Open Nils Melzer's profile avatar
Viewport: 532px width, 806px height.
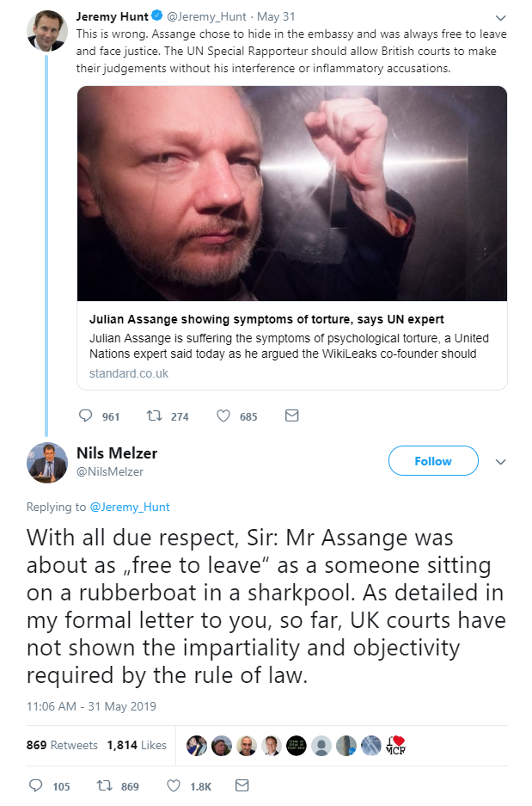point(47,462)
